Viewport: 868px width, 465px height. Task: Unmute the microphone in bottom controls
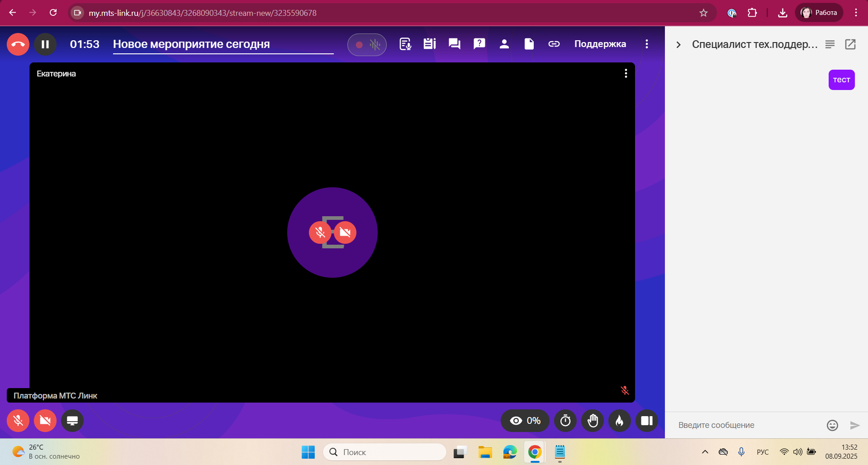click(x=18, y=421)
